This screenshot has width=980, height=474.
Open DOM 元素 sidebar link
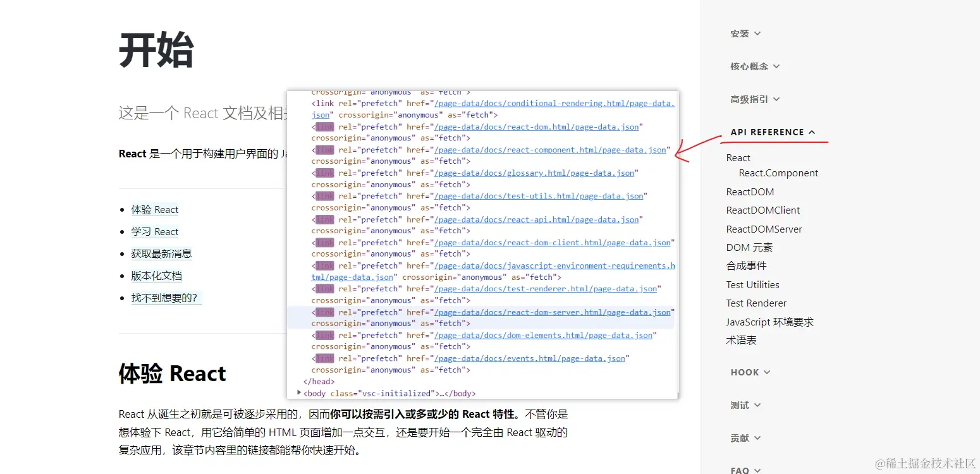point(749,248)
